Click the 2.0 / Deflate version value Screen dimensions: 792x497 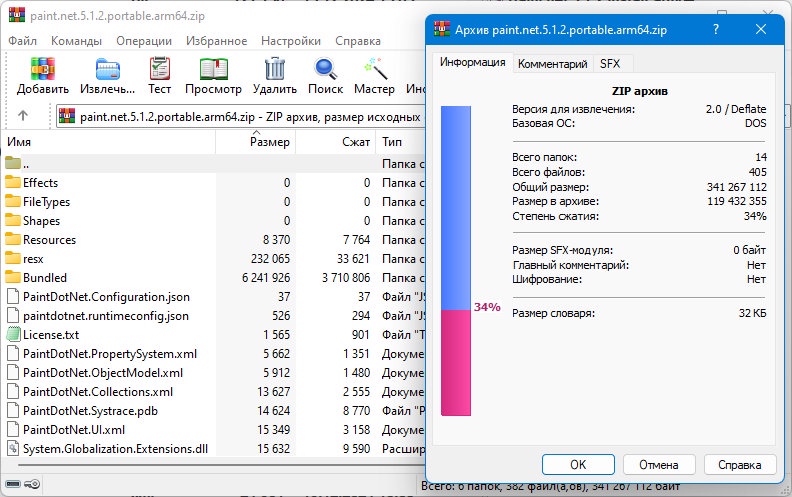pos(736,109)
